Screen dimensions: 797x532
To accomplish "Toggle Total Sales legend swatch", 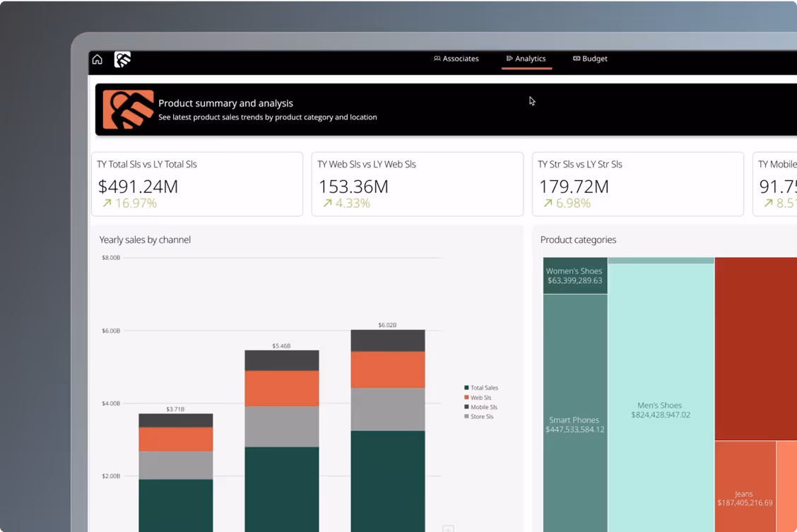I will (466, 388).
